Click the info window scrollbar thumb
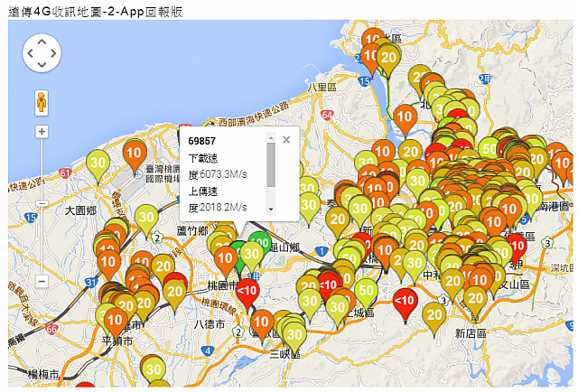The width and height of the screenshot is (578, 392). [271, 165]
